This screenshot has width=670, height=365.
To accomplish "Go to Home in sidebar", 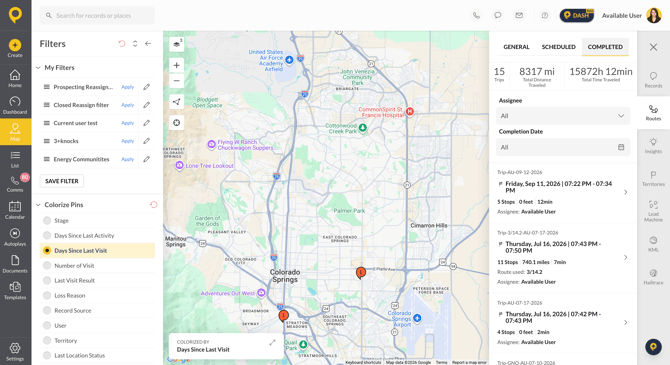I will click(15, 78).
